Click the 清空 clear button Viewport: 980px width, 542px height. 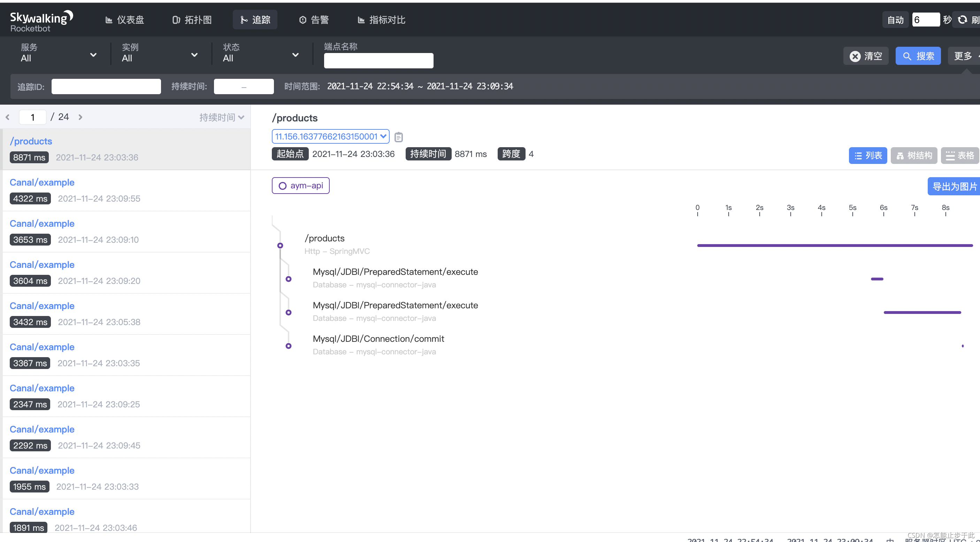click(866, 56)
